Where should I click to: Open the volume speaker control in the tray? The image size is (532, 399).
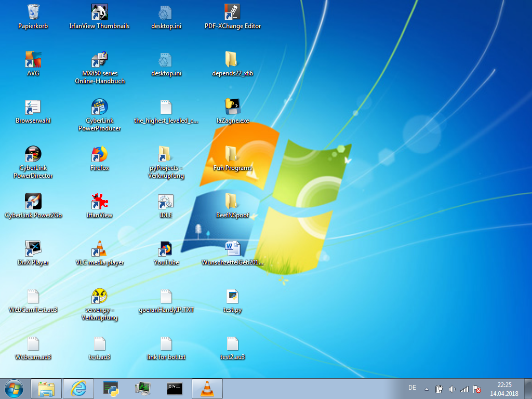click(451, 389)
